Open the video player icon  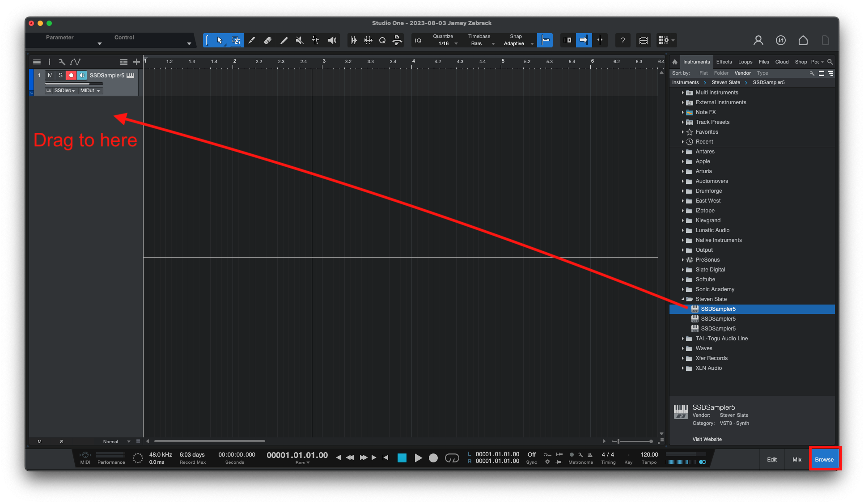tap(643, 40)
